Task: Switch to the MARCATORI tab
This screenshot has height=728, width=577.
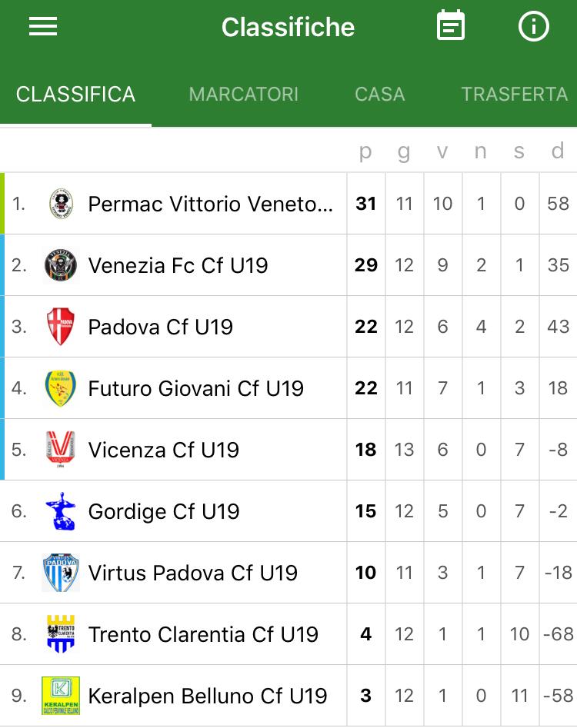Action: pyautogui.click(x=243, y=95)
